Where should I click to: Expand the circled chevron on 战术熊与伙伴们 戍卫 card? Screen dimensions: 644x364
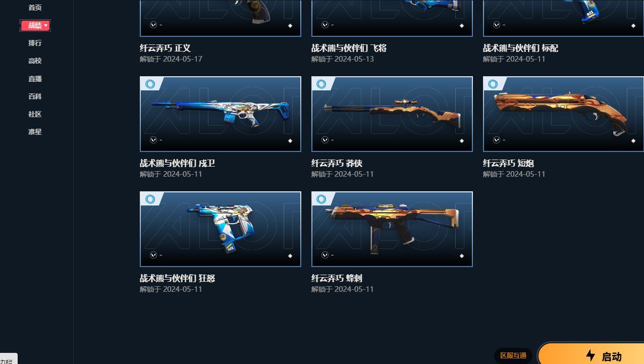click(153, 140)
